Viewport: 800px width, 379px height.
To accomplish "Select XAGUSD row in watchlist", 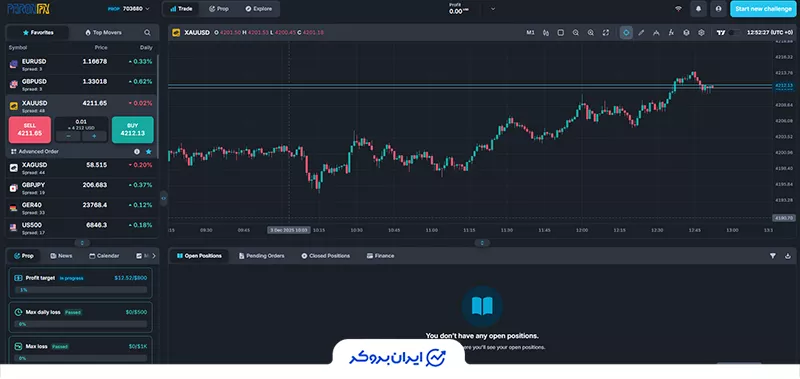I will click(x=81, y=168).
